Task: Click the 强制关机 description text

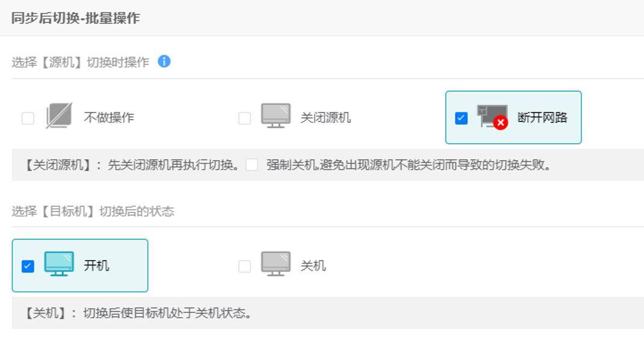Action: [408, 165]
